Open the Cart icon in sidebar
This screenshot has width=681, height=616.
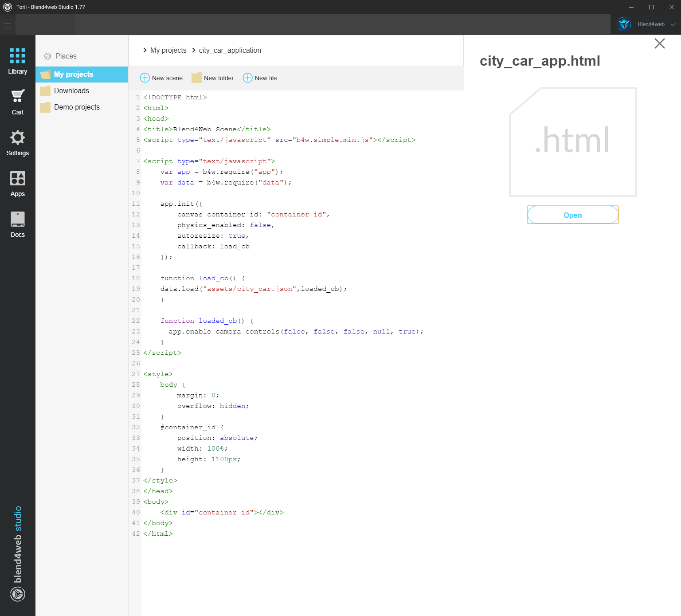[18, 96]
